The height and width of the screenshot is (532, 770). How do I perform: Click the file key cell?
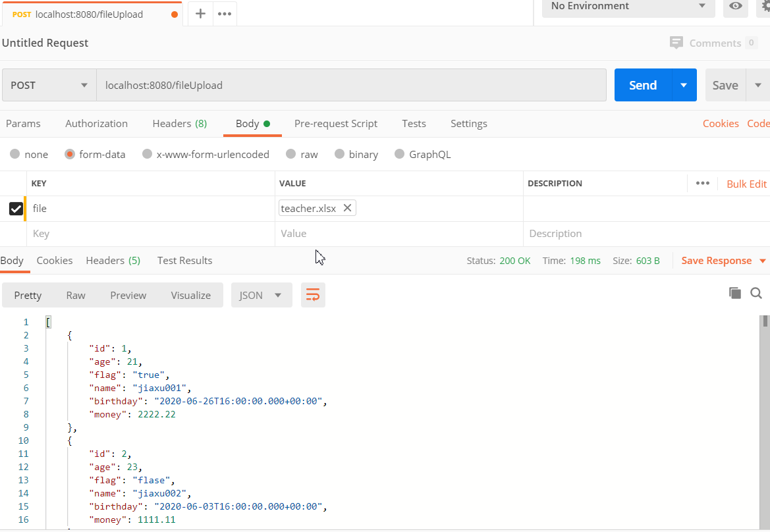tap(150, 209)
